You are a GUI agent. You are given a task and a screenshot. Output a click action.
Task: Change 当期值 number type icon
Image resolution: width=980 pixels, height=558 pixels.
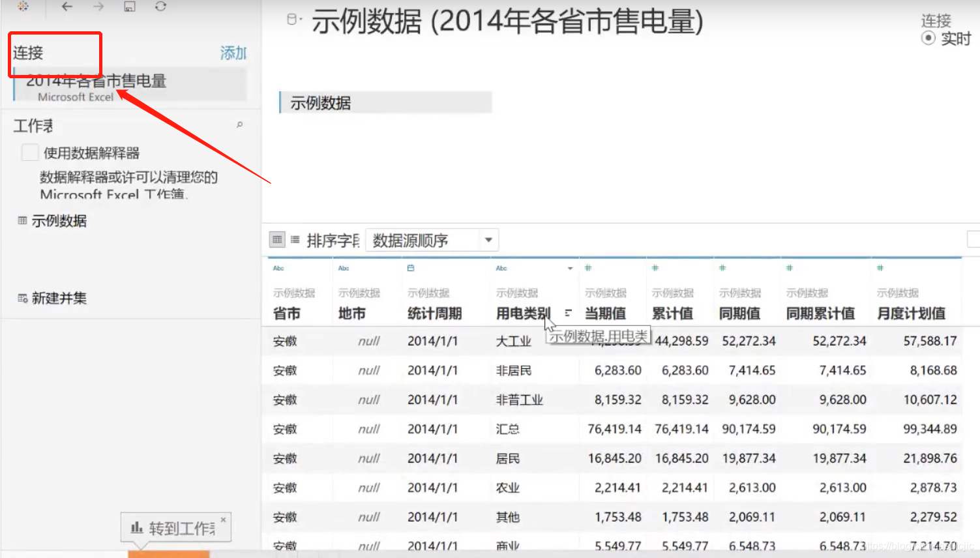coord(588,268)
